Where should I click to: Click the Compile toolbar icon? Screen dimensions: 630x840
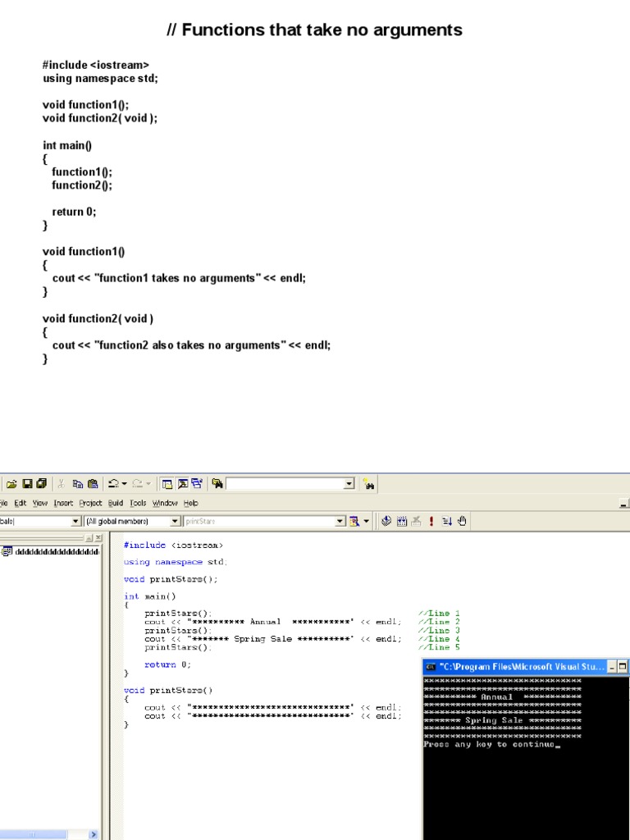click(x=386, y=521)
